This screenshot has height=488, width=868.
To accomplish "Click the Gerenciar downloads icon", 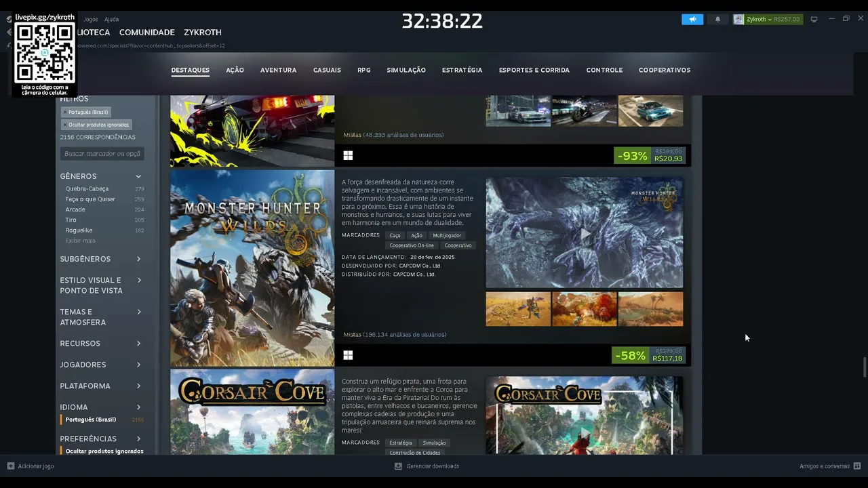I will click(x=398, y=466).
